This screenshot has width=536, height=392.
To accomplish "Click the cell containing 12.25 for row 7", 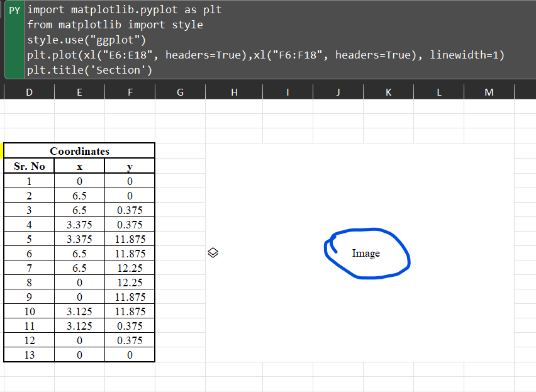I will 130,267.
